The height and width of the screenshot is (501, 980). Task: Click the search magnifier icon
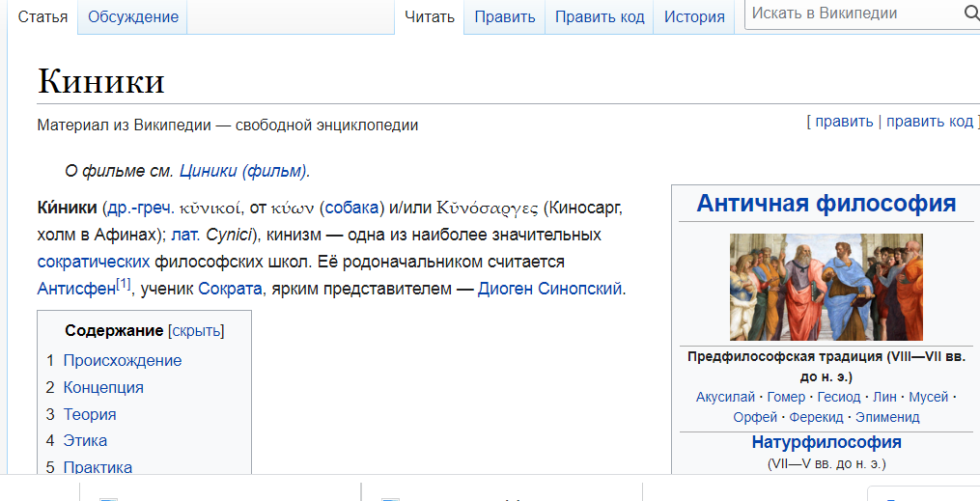969,14
